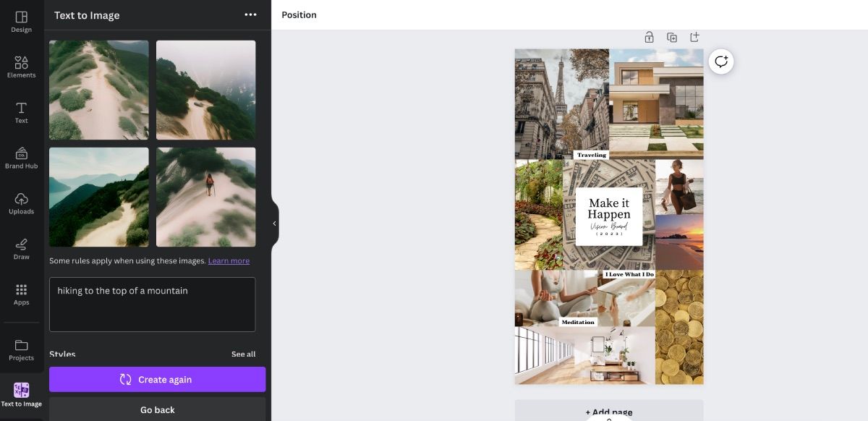This screenshot has width=868, height=421.
Task: Open Projects from the sidebar
Action: pos(21,349)
